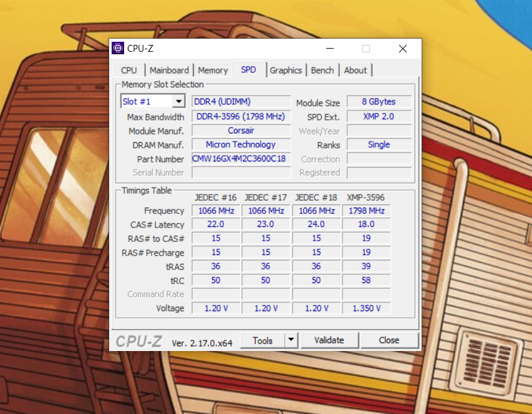Screen dimensions: 532x414
Task: Switch to the Bench tab
Action: [x=322, y=70]
